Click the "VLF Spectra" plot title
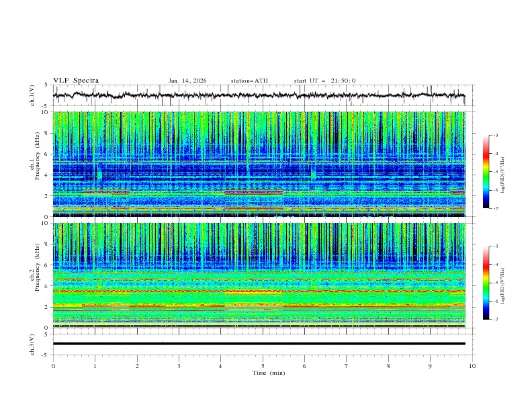 (76, 81)
